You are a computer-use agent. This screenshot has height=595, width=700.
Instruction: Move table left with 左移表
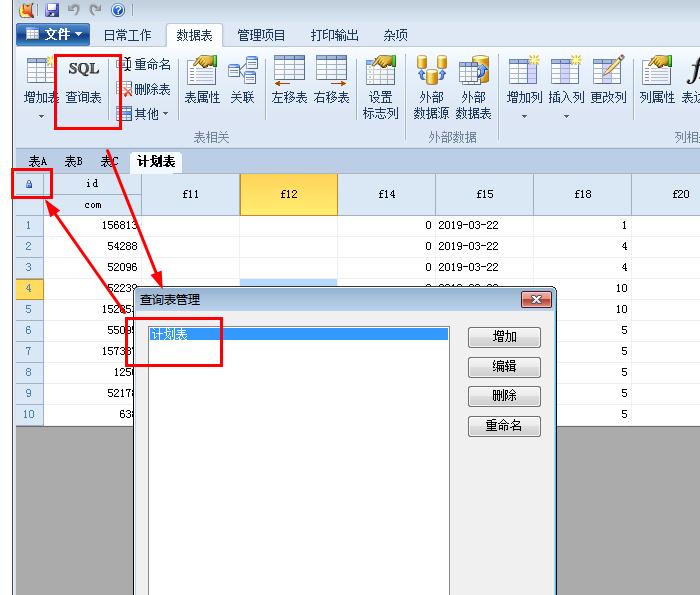pyautogui.click(x=289, y=82)
